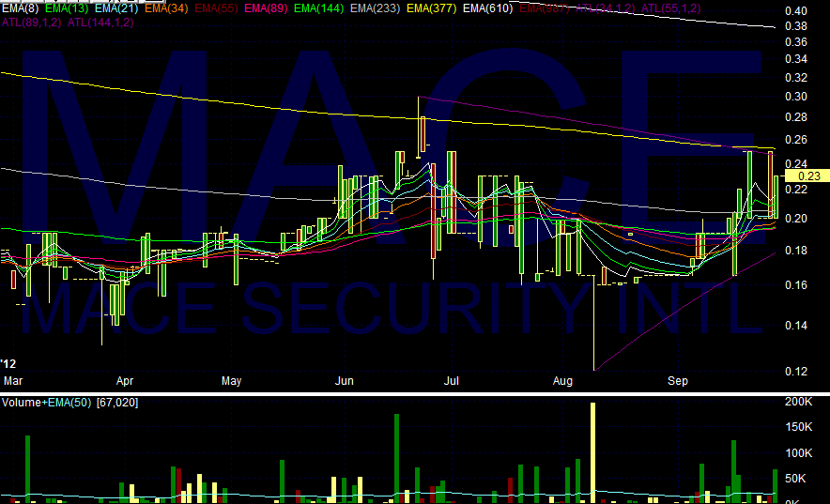This screenshot has width=830, height=504.
Task: Click the yellow 0.23 current price tag
Action: [807, 176]
